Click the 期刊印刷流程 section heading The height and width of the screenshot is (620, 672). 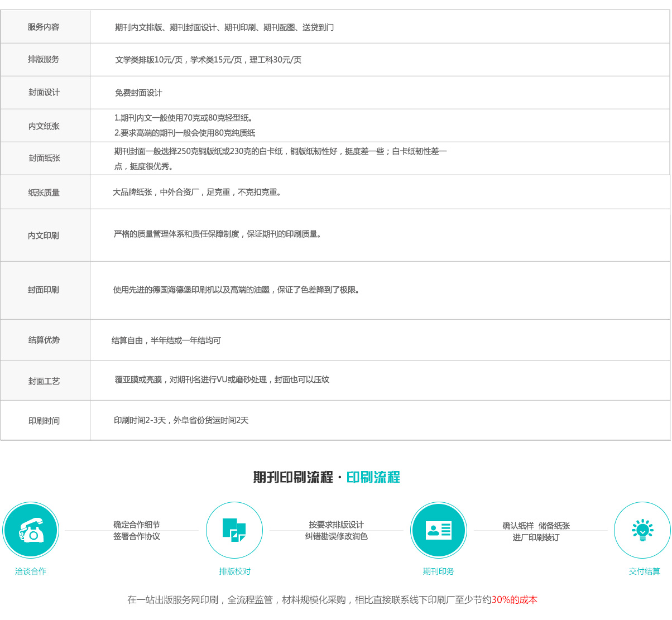point(293,478)
